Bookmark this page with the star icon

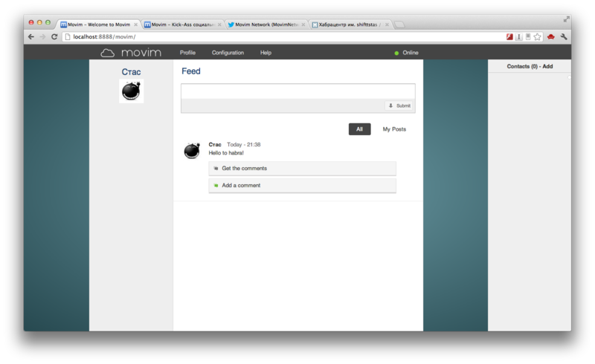[537, 37]
